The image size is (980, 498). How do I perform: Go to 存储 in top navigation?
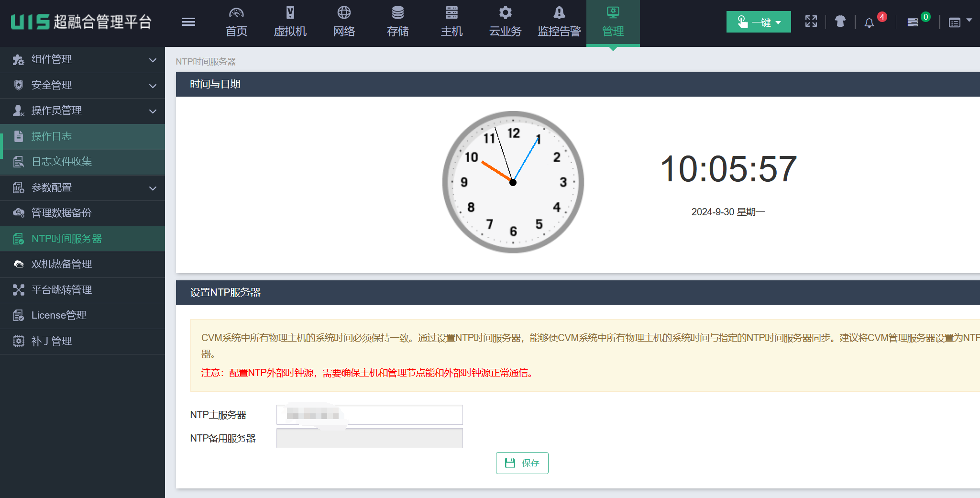397,31
